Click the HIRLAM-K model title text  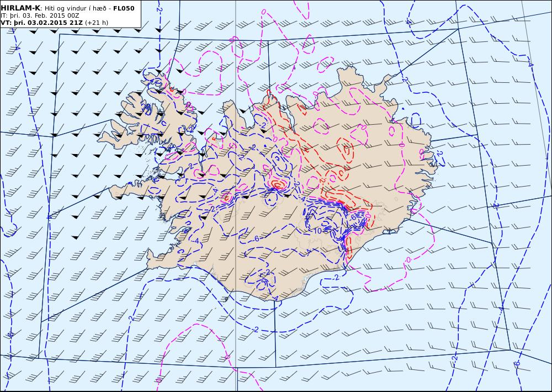[x=20, y=8]
